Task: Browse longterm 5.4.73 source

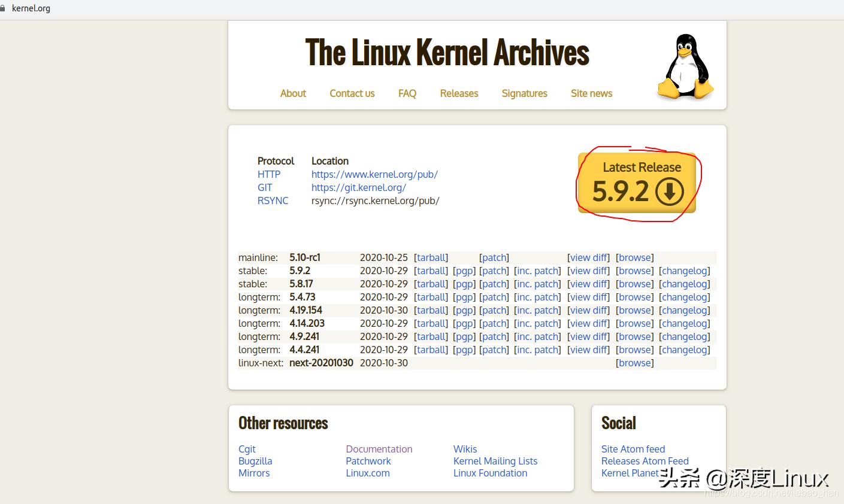Action: point(635,297)
